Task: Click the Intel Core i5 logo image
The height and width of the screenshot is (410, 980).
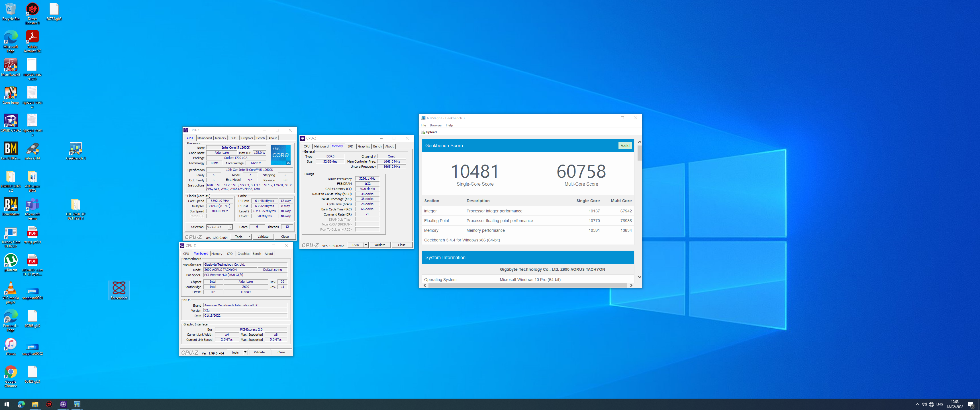Action: pos(280,155)
